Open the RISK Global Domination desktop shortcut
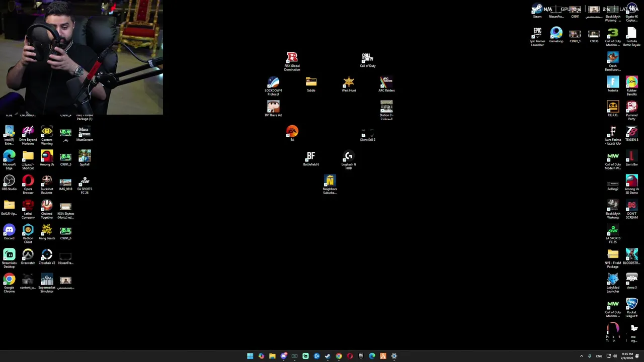 (x=292, y=61)
